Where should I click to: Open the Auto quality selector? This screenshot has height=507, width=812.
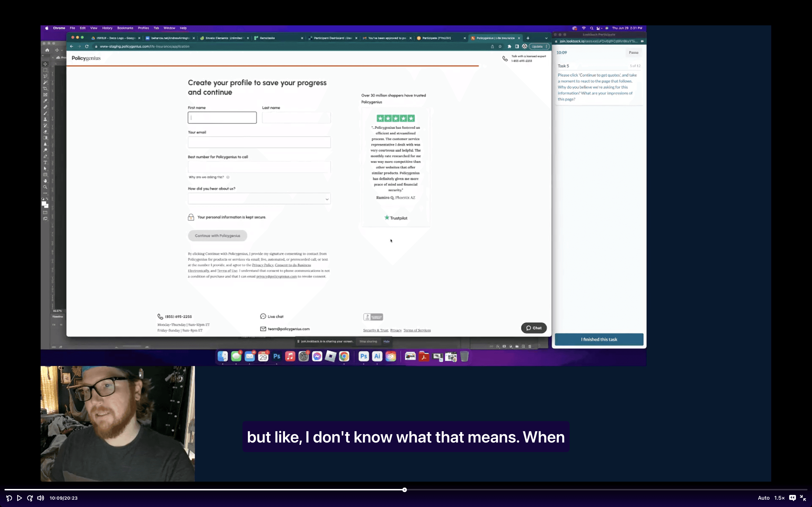763,498
